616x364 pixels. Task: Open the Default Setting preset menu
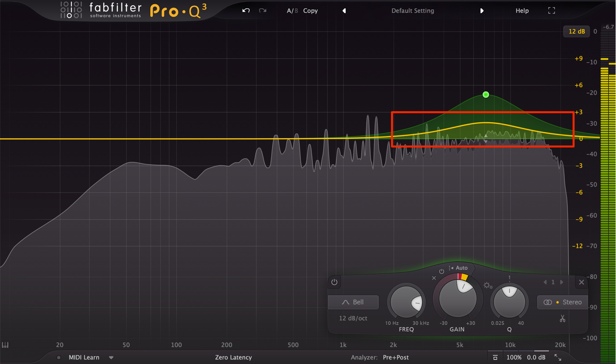click(412, 11)
